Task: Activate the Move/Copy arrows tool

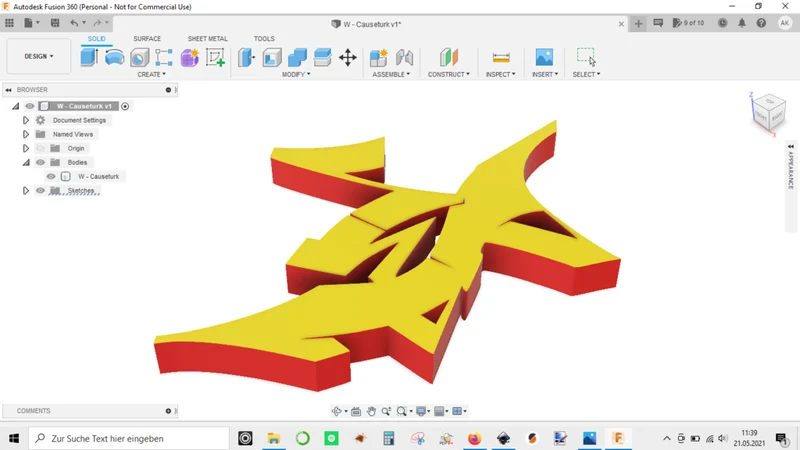Action: click(347, 57)
